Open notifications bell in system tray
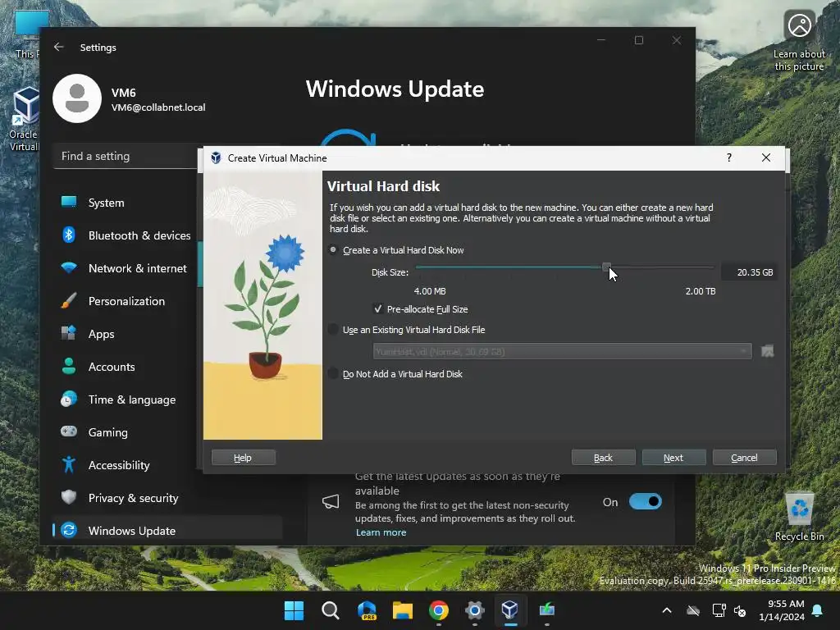840x630 pixels. tap(818, 610)
